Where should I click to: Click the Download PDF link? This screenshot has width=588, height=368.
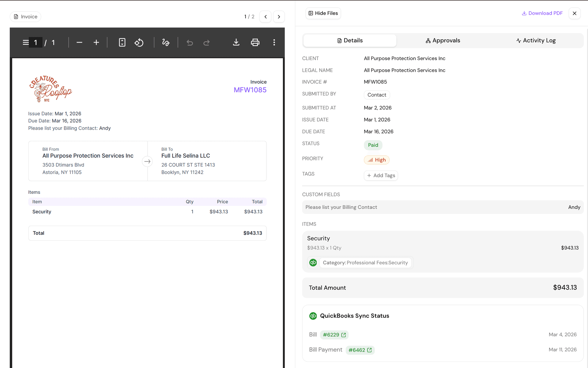point(542,13)
